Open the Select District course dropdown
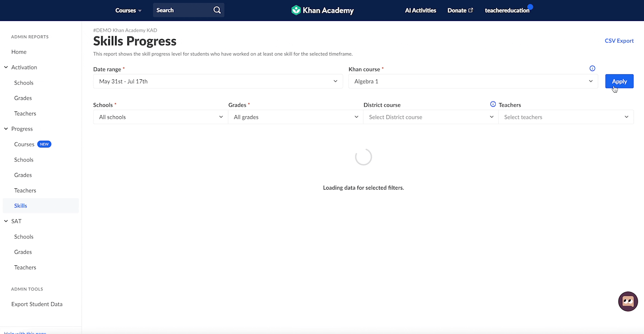This screenshot has width=644, height=334. tap(431, 117)
